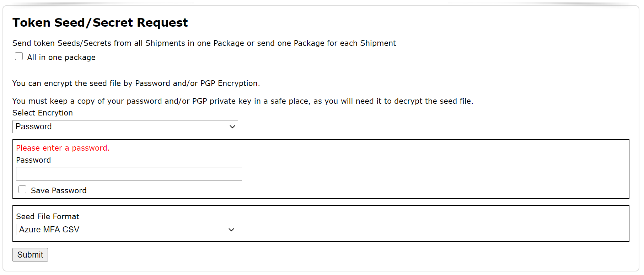Click the 'Save Password' label text
644x275 pixels.
pos(59,191)
